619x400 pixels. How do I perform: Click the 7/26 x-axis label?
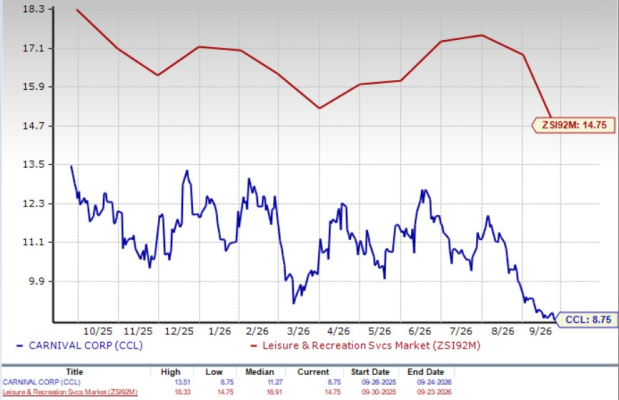(x=461, y=331)
